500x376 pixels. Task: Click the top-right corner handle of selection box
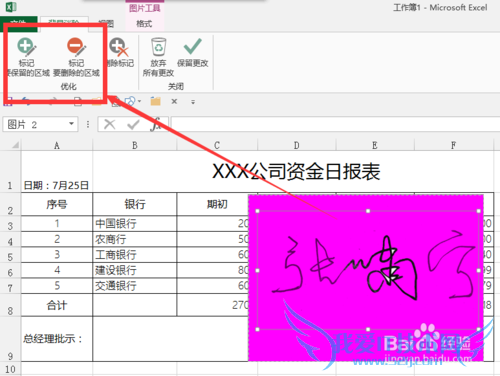pyautogui.click(x=479, y=211)
